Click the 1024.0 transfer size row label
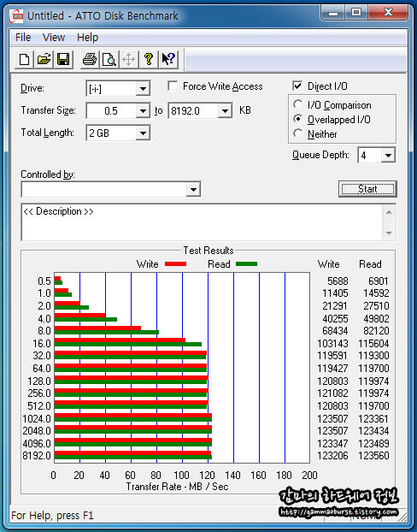 pyautogui.click(x=37, y=419)
